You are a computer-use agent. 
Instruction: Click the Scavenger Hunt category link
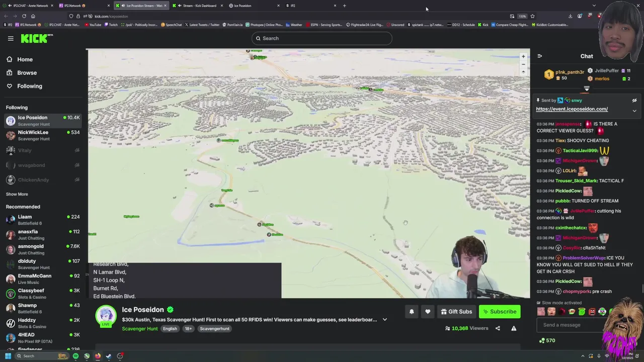click(x=140, y=329)
